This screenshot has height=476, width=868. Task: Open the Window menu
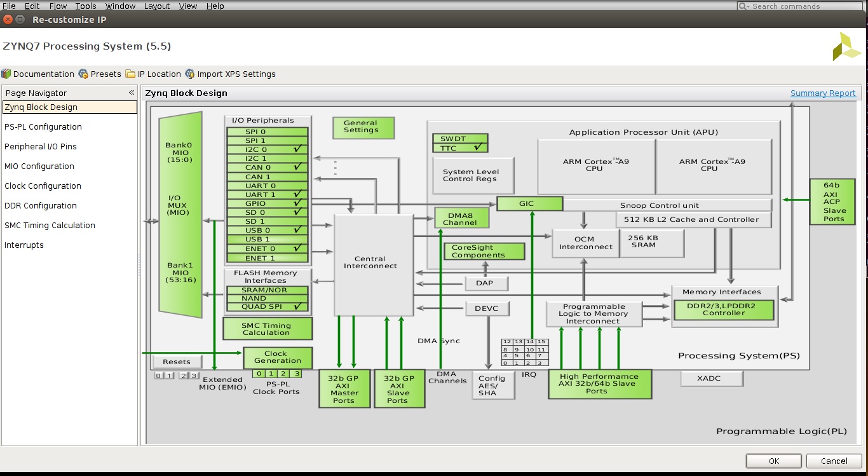pyautogui.click(x=120, y=6)
